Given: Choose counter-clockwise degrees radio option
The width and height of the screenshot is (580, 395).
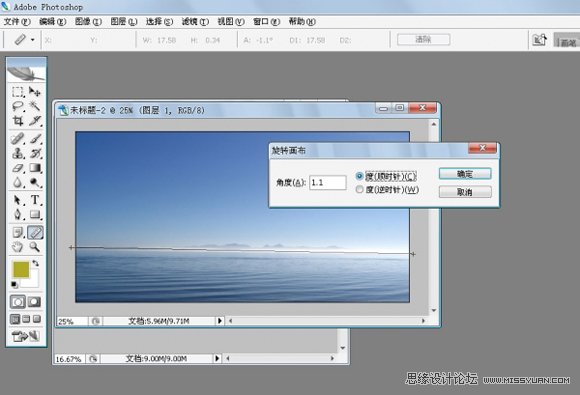Looking at the screenshot, I should [359, 190].
